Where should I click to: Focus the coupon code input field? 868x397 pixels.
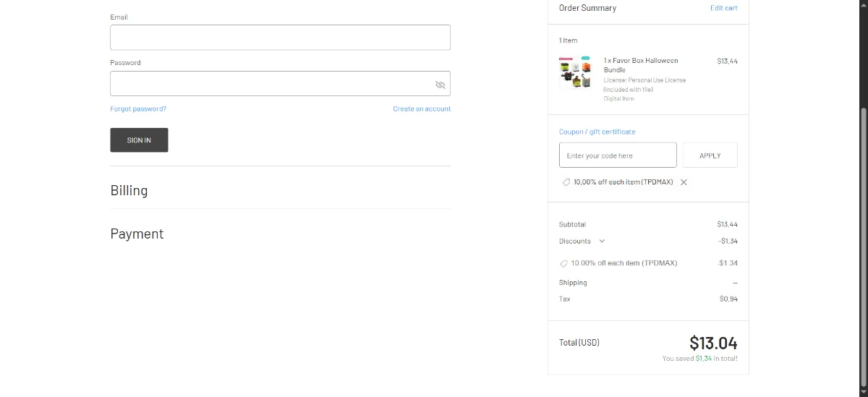618,155
